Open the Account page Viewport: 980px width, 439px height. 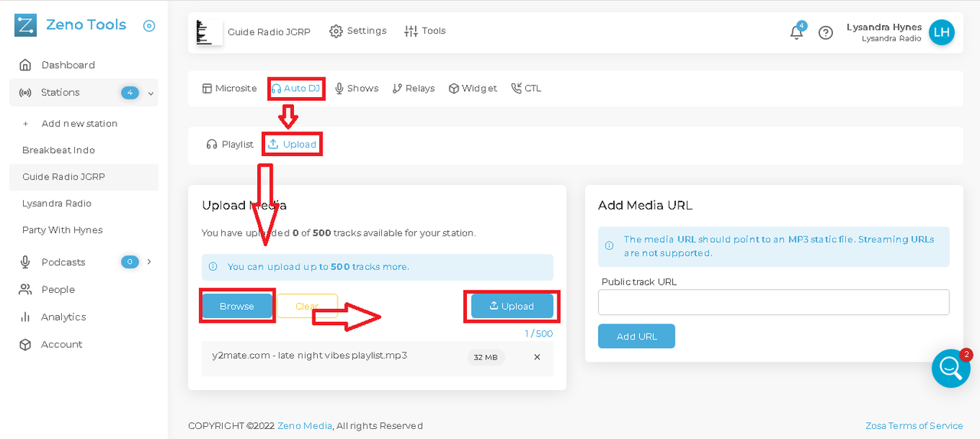pyautogui.click(x=61, y=345)
